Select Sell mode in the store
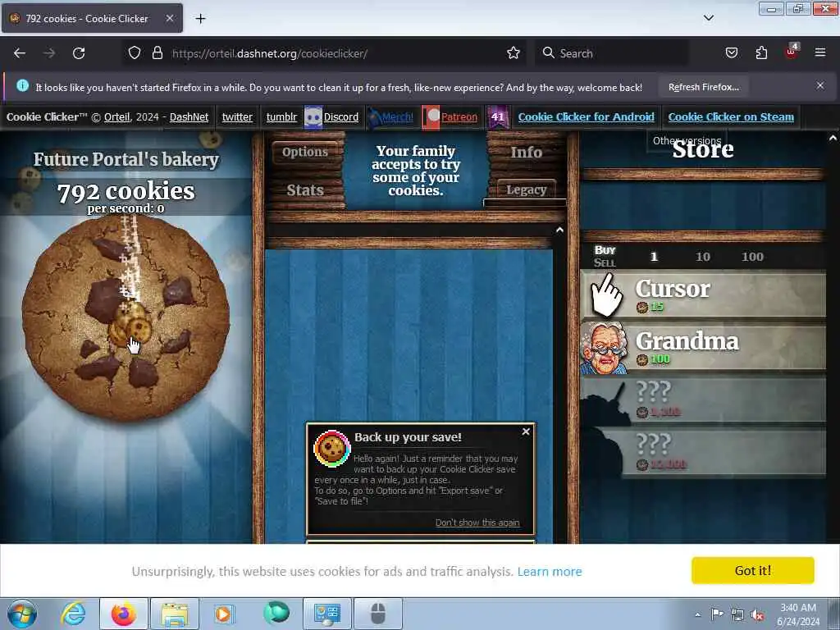 point(605,262)
